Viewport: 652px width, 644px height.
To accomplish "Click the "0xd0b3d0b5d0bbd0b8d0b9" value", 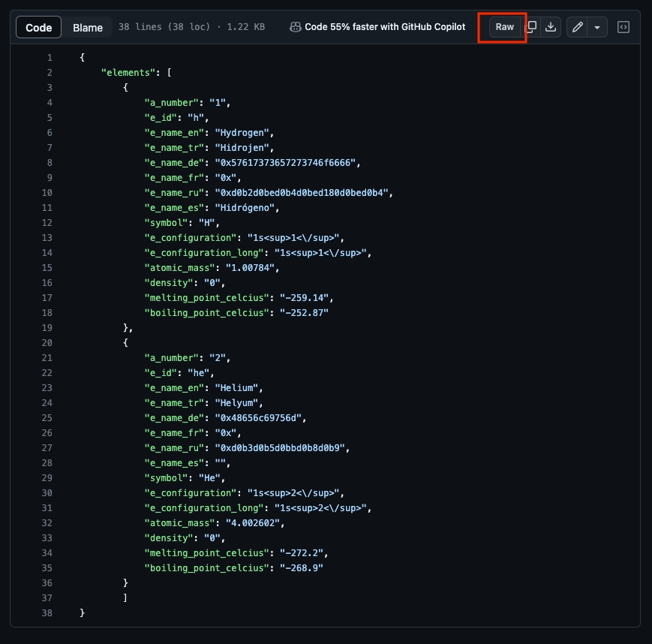I will tap(280, 447).
